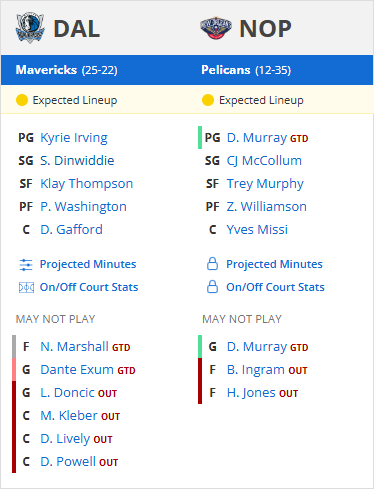Click the New Orleans Pelicans team logo
Screen dimensions: 374x489
(x=216, y=28)
